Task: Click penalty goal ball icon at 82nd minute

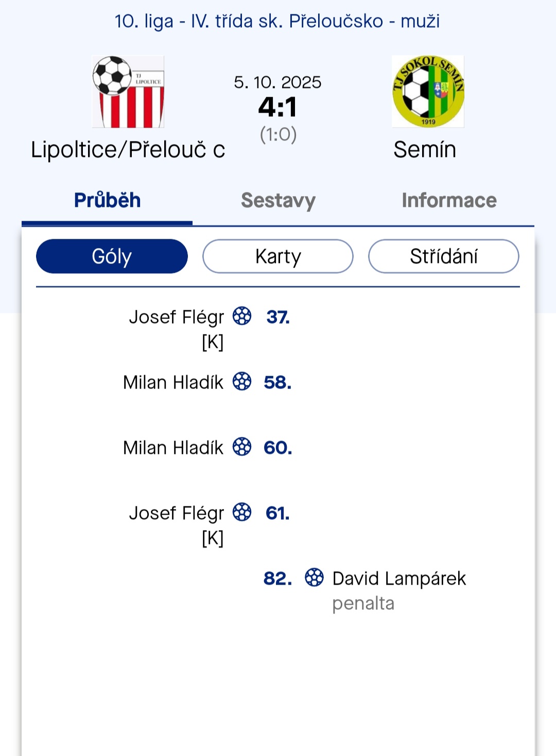Action: pos(314,577)
